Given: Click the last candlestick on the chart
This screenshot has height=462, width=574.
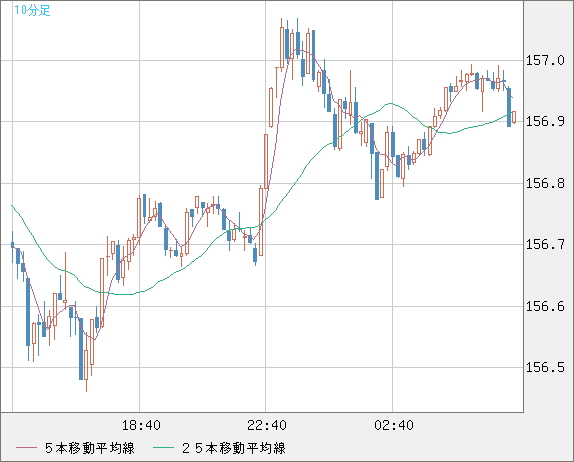Looking at the screenshot, I should 514,117.
